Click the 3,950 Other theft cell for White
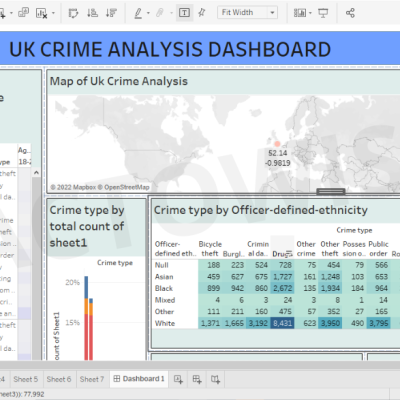The image size is (400, 400). pyautogui.click(x=330, y=323)
